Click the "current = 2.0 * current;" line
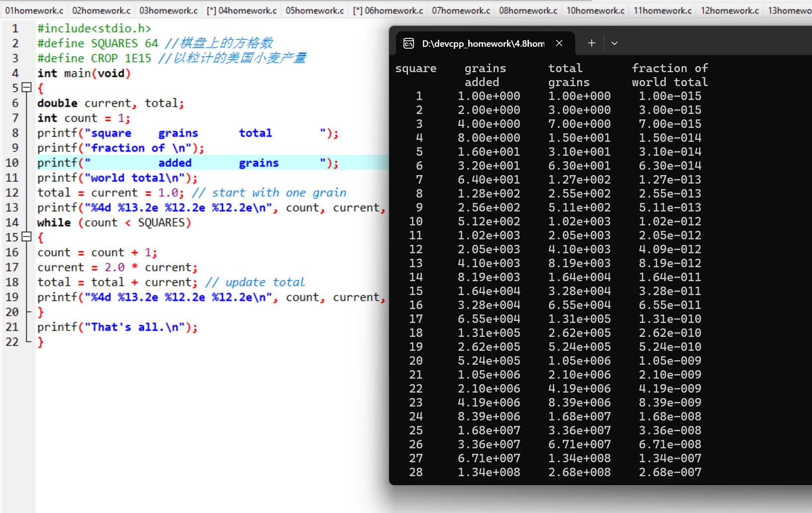The width and height of the screenshot is (812, 513). [x=117, y=267]
